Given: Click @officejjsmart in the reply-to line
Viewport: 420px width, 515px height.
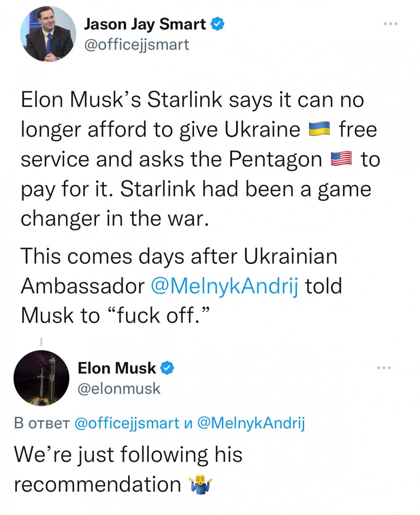Looking at the screenshot, I should [127, 423].
